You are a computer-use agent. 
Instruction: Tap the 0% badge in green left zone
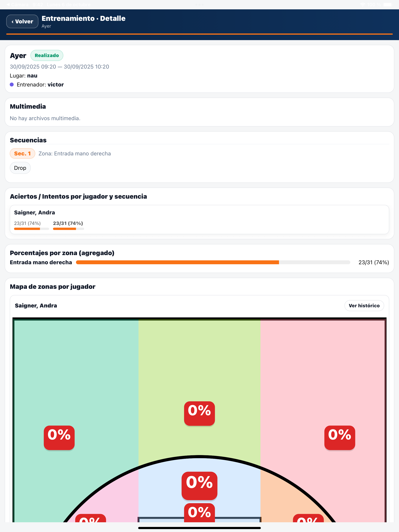tap(59, 438)
